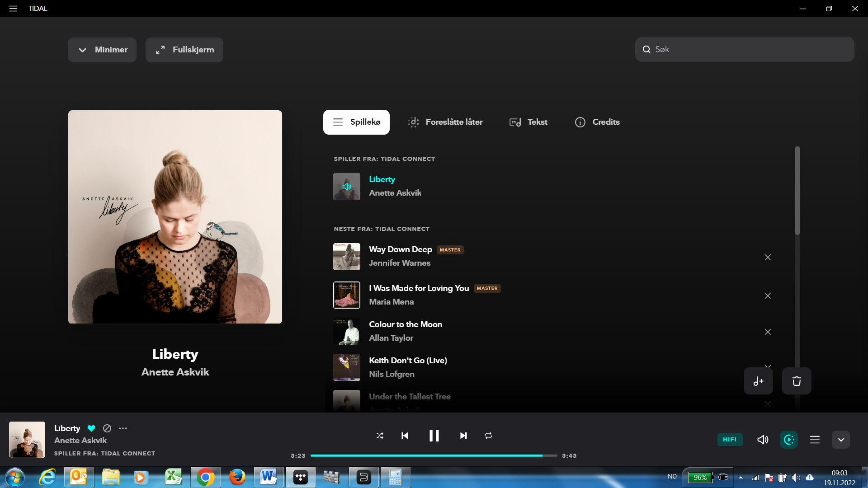
Task: Open Anette Askvik in the player bar
Action: [x=80, y=441]
